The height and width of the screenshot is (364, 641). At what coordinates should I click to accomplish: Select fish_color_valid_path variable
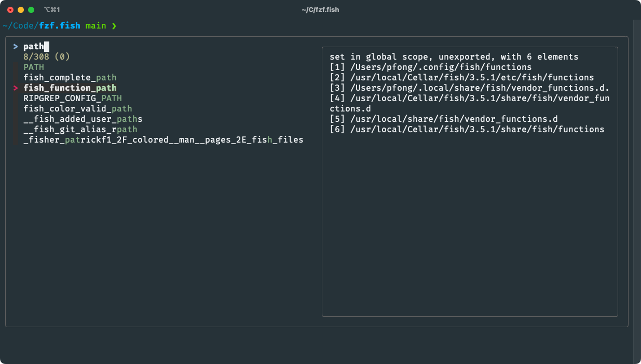click(78, 109)
